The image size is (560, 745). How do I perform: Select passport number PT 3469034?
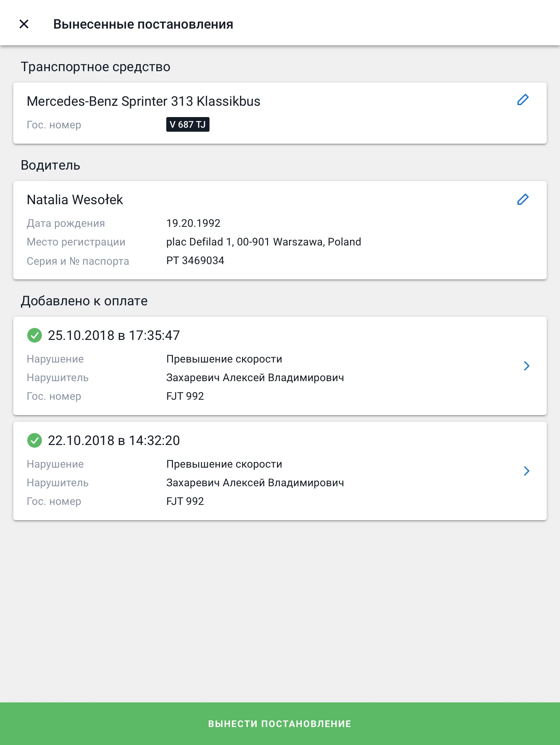[195, 261]
